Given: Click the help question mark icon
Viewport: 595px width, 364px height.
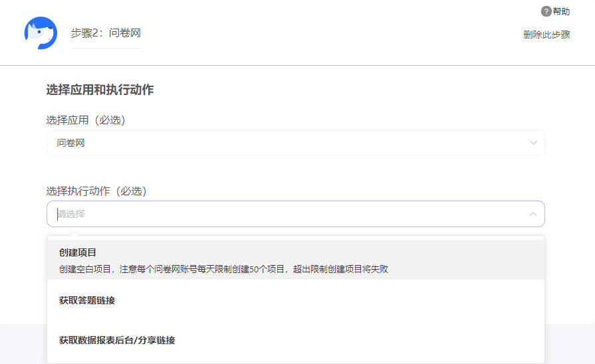Looking at the screenshot, I should pos(546,11).
